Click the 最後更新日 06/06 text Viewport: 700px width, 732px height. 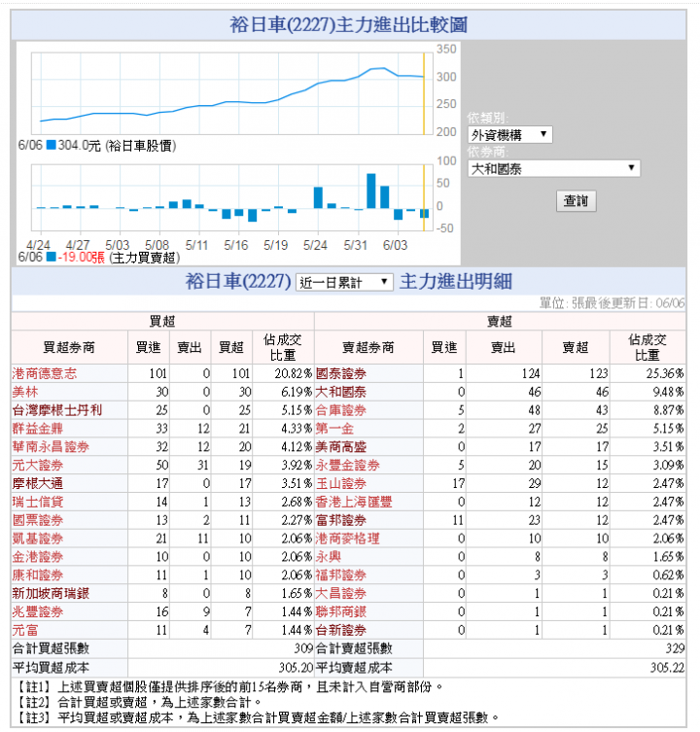(x=631, y=303)
